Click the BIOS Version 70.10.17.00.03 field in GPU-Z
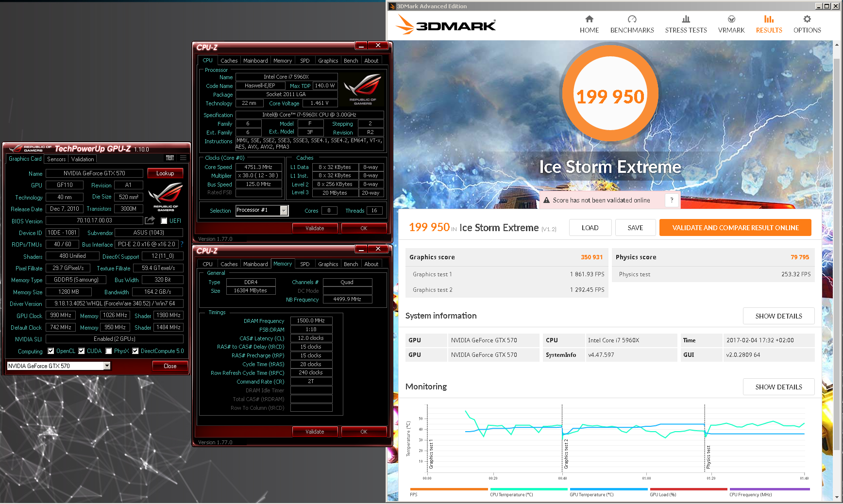This screenshot has width=843, height=504. tap(94, 220)
